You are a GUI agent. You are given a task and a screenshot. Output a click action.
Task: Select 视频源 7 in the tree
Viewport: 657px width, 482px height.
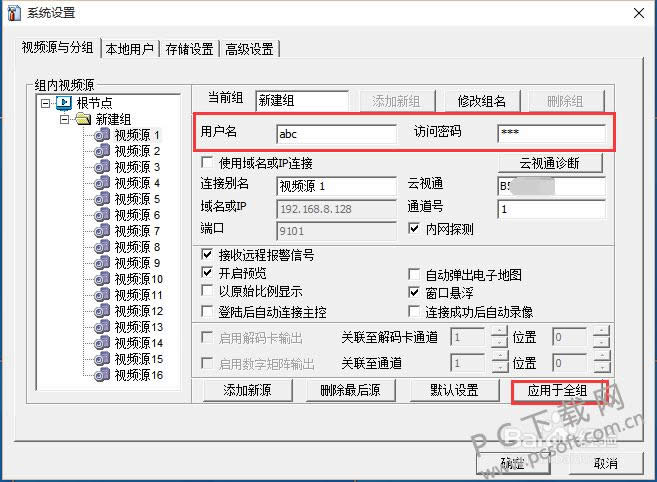[137, 231]
